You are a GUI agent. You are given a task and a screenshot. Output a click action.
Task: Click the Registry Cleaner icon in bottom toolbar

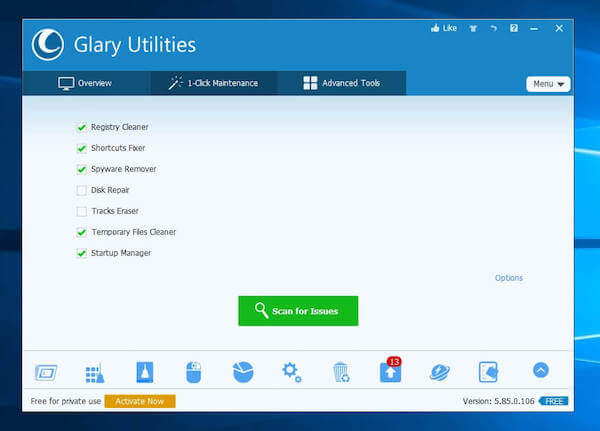(x=144, y=372)
